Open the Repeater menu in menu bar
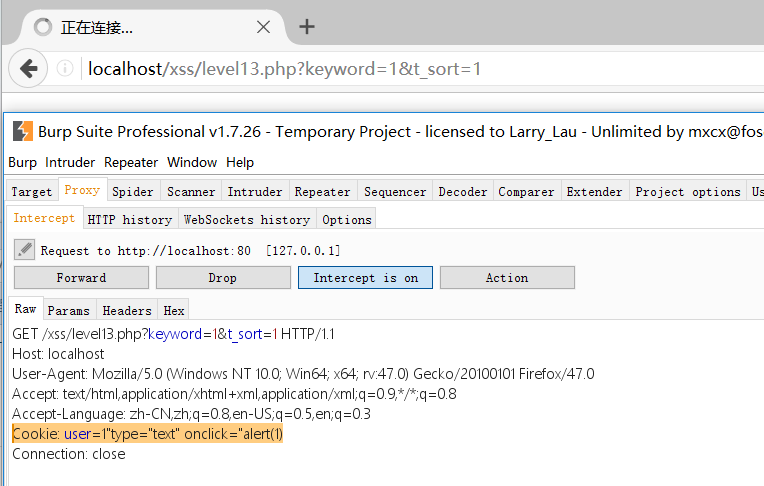The width and height of the screenshot is (764, 486). (131, 162)
